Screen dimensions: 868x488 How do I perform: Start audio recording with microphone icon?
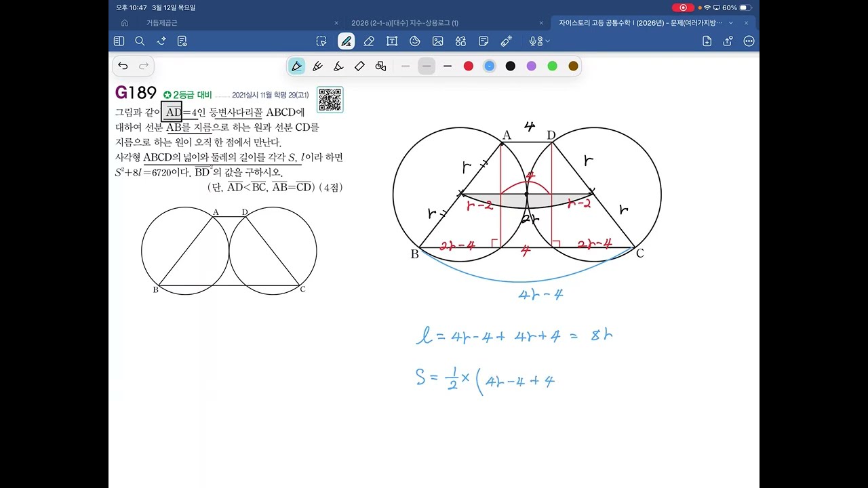point(534,41)
